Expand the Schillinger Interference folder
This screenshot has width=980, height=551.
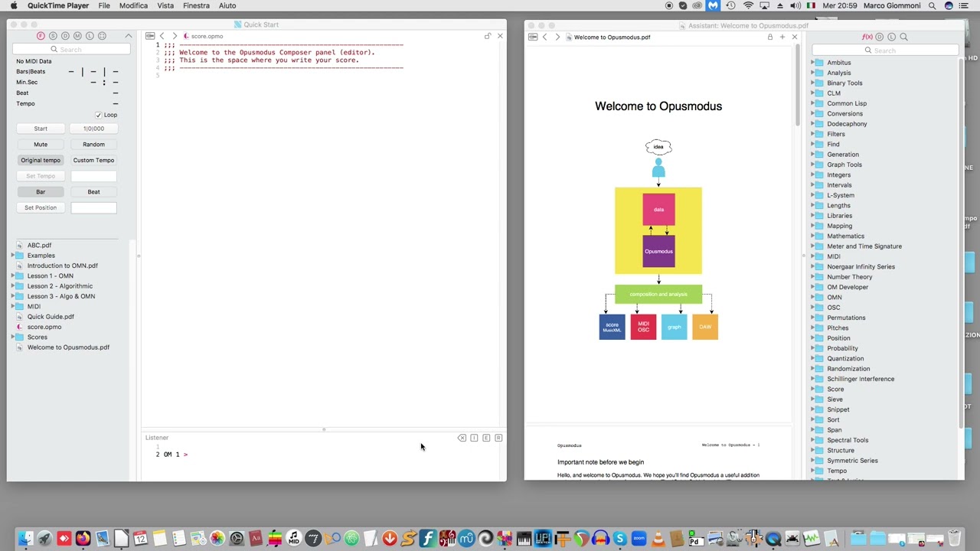[812, 379]
